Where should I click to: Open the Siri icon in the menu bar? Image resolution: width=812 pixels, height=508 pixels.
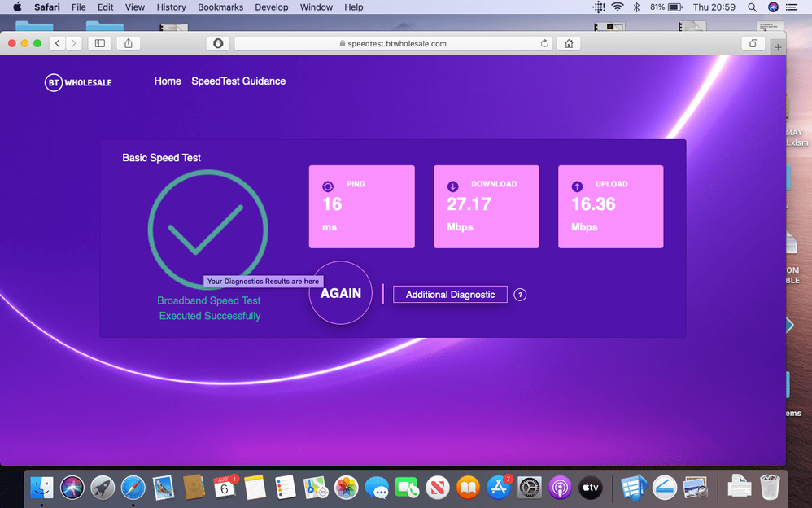(773, 7)
